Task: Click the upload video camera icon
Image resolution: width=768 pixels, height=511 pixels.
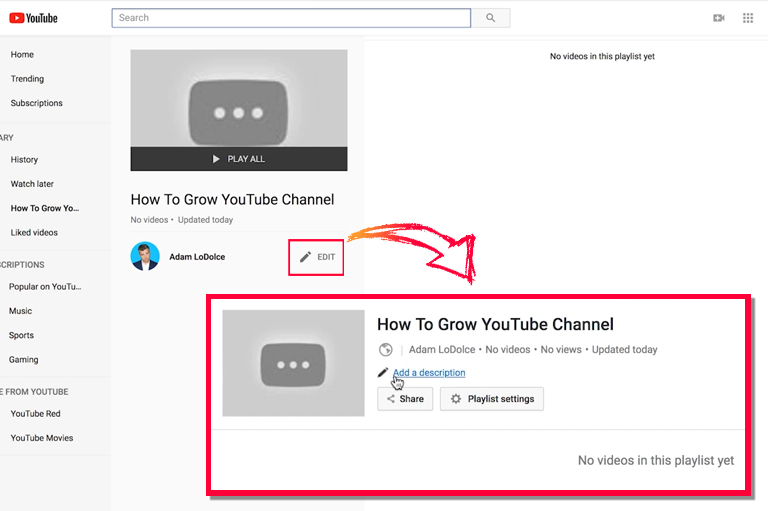Action: click(x=719, y=18)
